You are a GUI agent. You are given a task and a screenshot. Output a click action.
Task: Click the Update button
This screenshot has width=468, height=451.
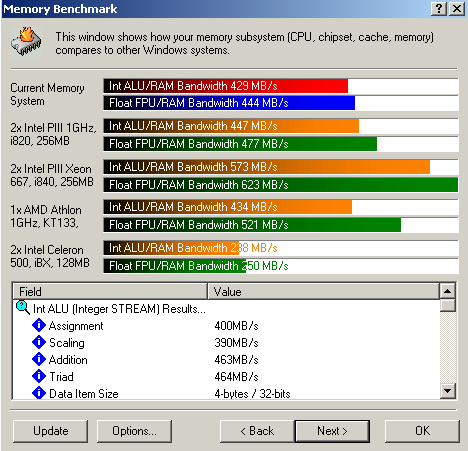pyautogui.click(x=51, y=431)
